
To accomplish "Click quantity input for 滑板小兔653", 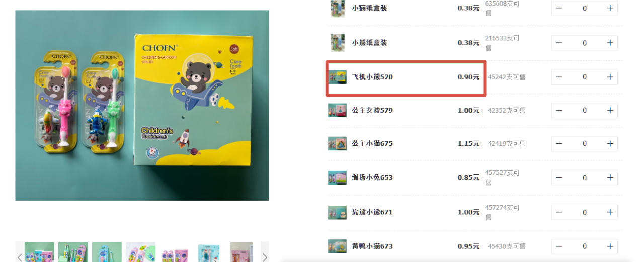I will [x=585, y=178].
